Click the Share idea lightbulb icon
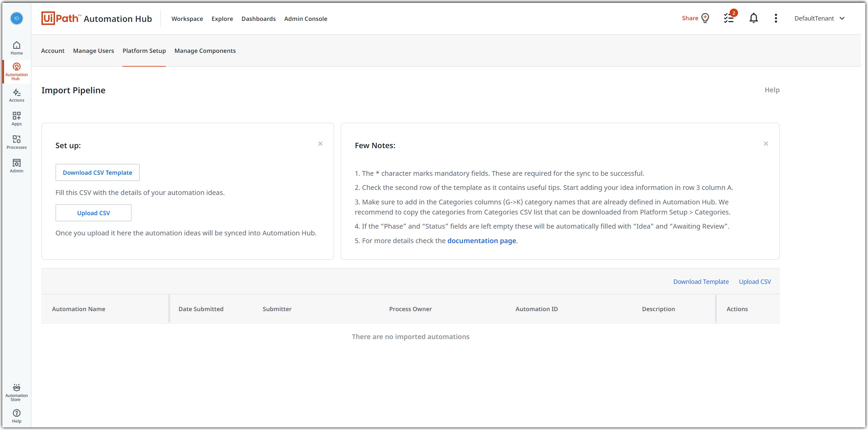 [705, 18]
